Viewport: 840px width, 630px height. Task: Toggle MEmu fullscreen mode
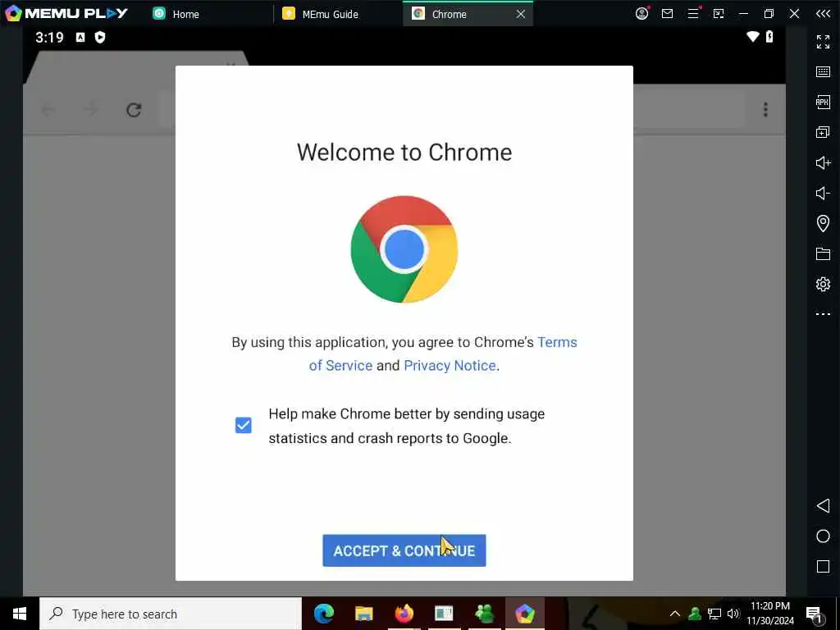(823, 41)
